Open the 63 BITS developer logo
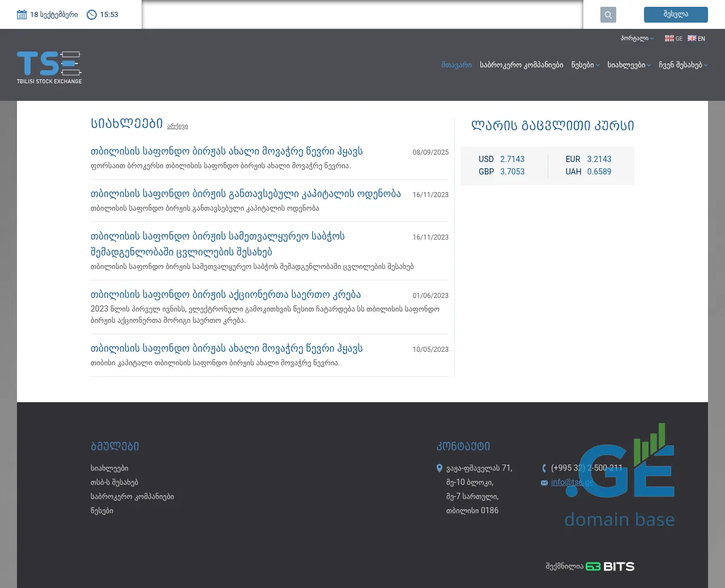This screenshot has width=725, height=588. click(609, 566)
